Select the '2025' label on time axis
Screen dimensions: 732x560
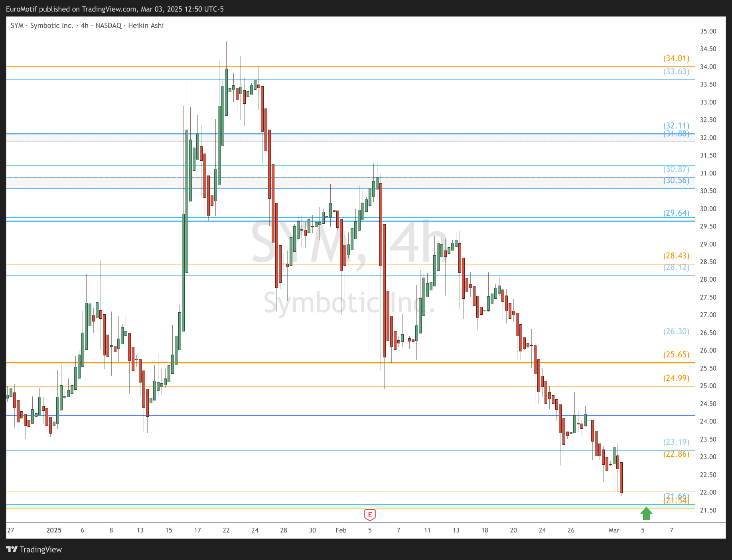point(54,530)
